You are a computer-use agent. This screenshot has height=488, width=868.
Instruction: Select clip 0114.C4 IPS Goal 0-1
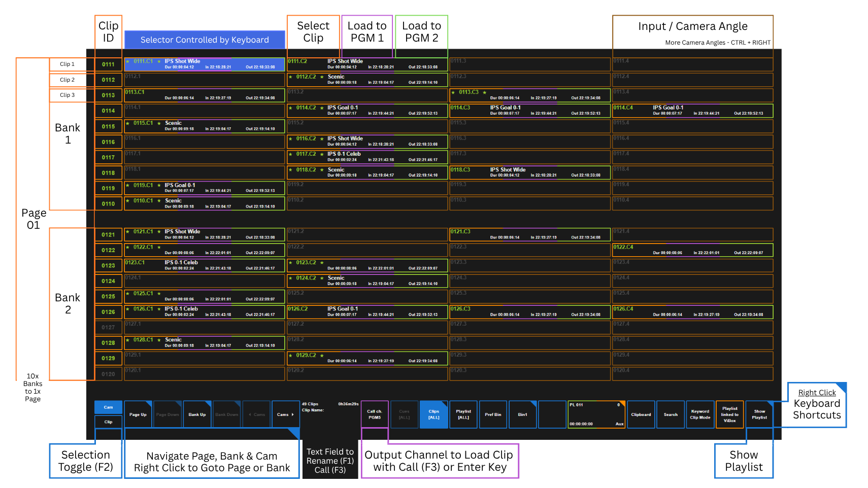coord(693,111)
